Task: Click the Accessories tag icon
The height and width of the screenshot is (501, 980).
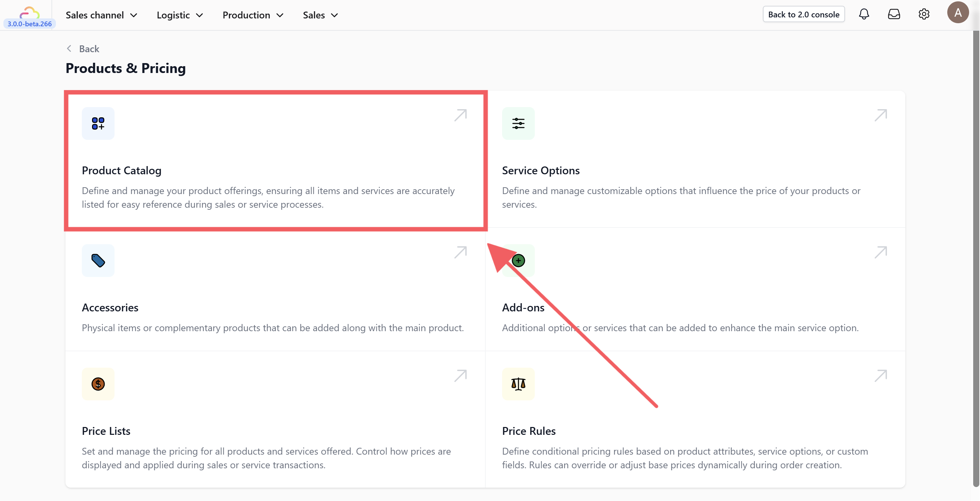Action: coord(98,261)
